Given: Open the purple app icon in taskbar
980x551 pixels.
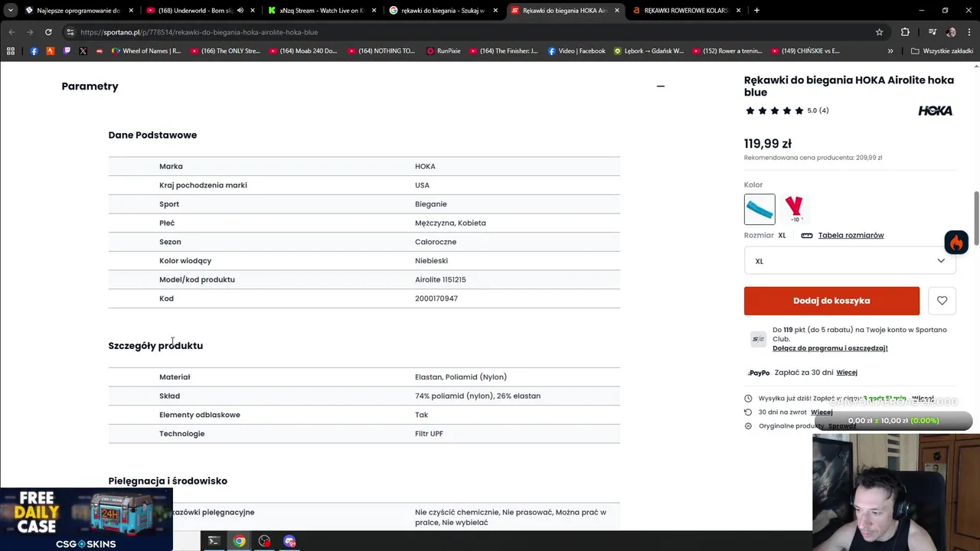Looking at the screenshot, I should pyautogui.click(x=289, y=541).
